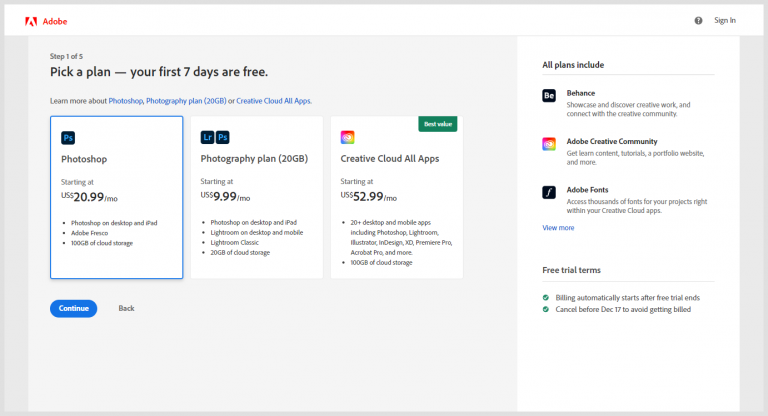Click the Pick a plan heading

[x=159, y=72]
